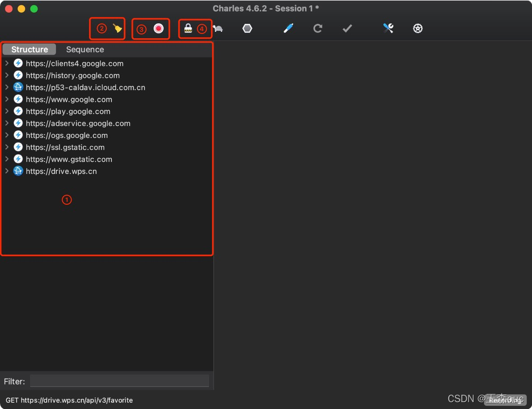Expand the ogs.google.com node

click(x=7, y=135)
